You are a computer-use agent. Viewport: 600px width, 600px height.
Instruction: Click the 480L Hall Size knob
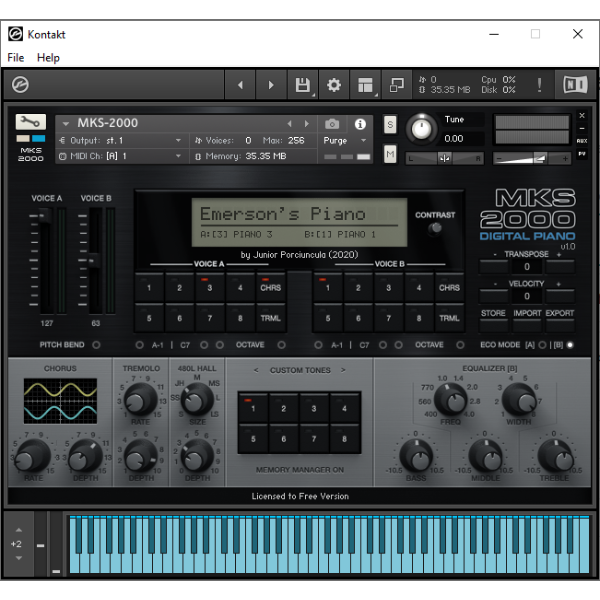click(x=197, y=399)
